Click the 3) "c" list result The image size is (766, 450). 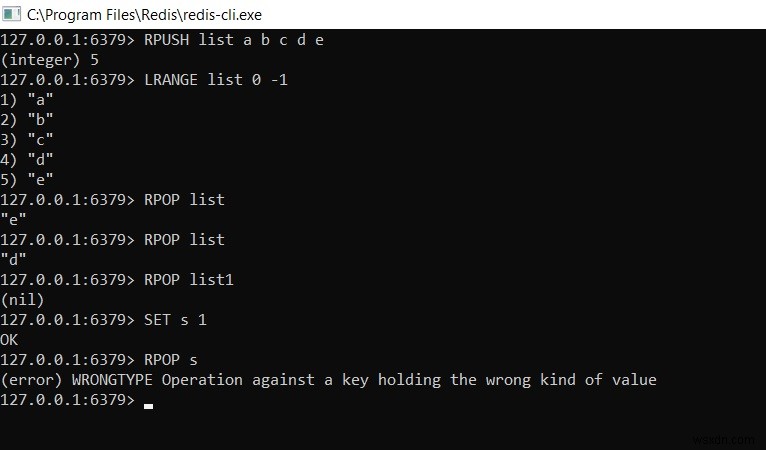point(26,140)
